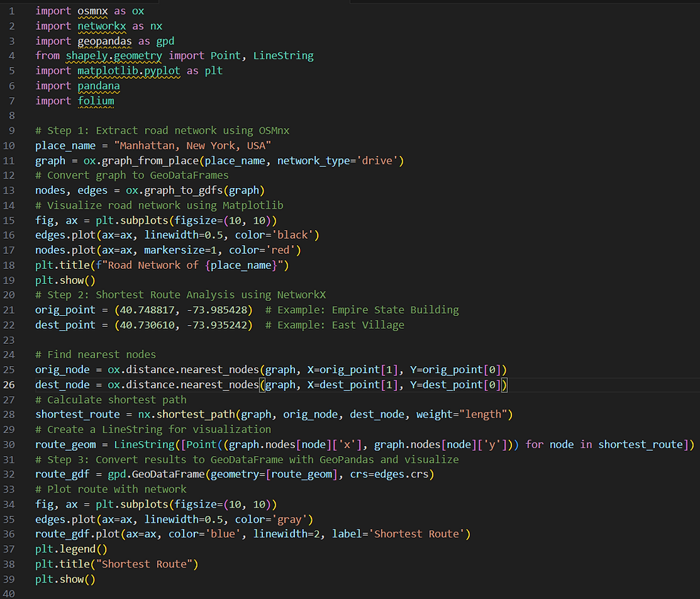This screenshot has height=599, width=700.
Task: Click 'geopandas' in the line 3 import
Action: click(104, 41)
